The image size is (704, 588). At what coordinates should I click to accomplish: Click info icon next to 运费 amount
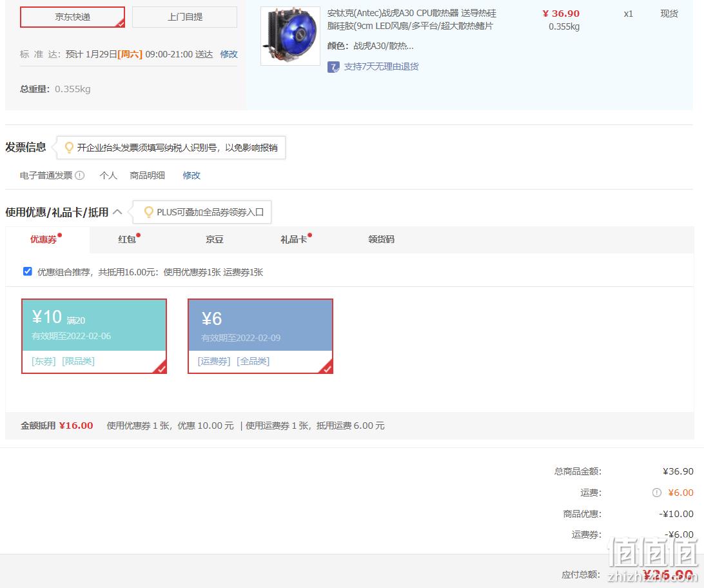click(x=657, y=493)
